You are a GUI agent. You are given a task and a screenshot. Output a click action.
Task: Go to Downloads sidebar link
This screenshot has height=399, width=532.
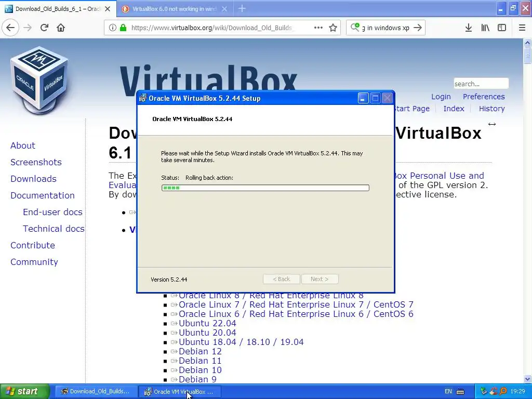click(33, 179)
